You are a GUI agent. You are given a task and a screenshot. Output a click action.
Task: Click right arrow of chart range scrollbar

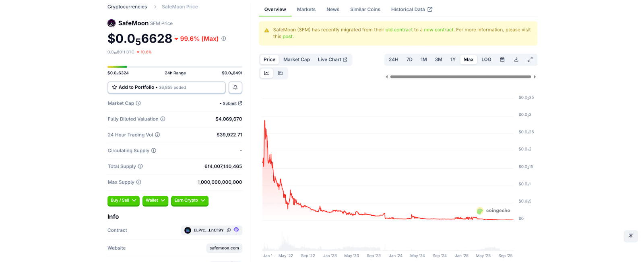pyautogui.click(x=535, y=77)
